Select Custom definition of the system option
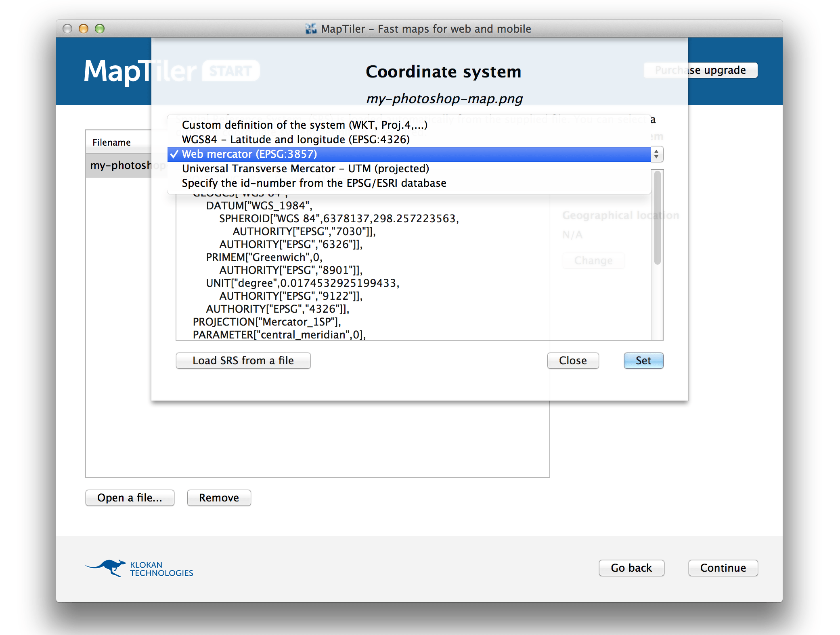Viewport: 840px width, 635px height. pyautogui.click(x=409, y=125)
